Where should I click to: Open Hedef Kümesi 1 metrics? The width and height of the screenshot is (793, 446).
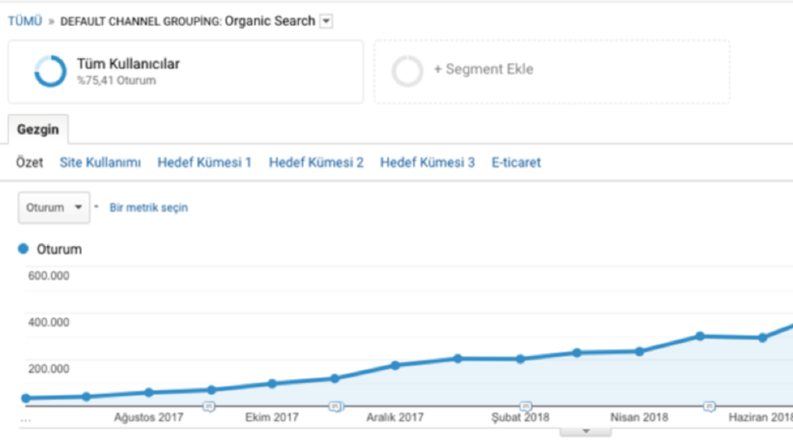[x=204, y=162]
